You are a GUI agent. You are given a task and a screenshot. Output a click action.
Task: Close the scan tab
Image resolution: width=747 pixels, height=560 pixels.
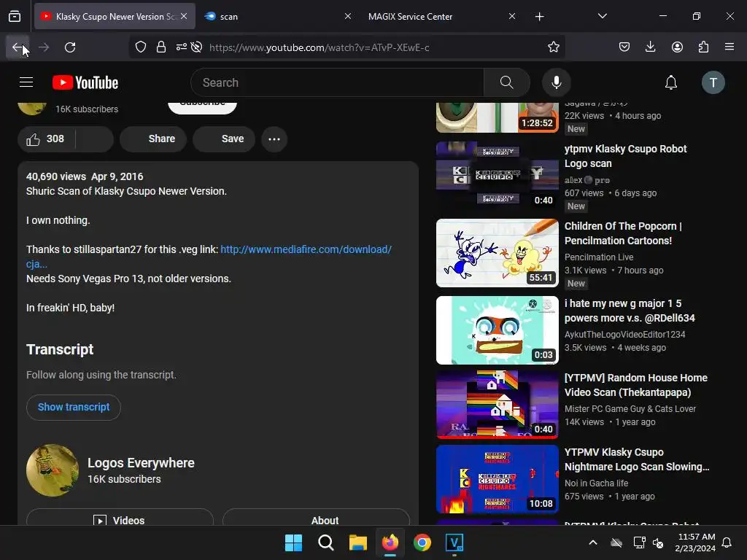coord(348,17)
